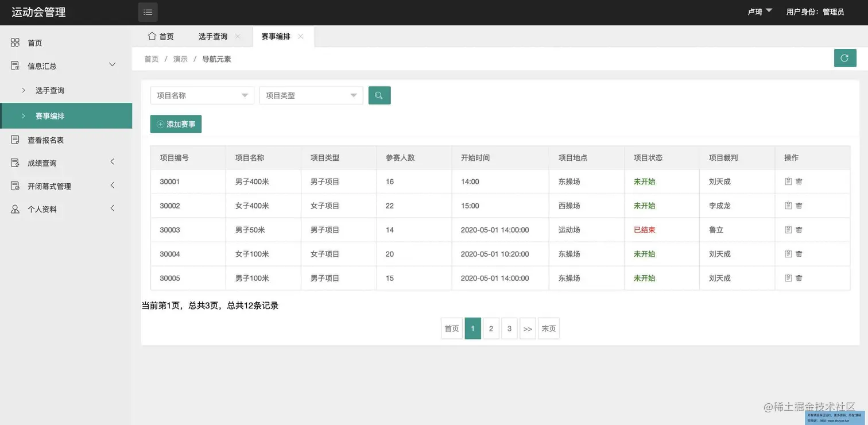Go to page 3
This screenshot has width=868, height=425.
509,329
